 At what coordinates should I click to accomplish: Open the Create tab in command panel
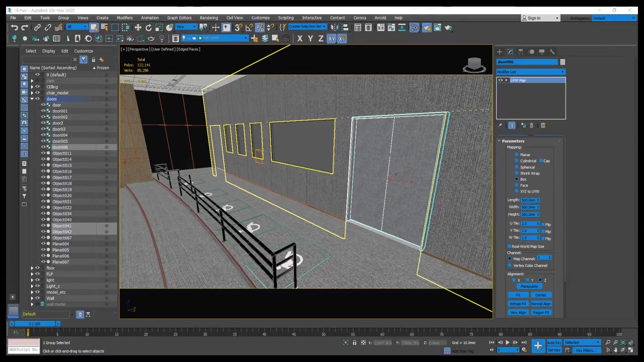point(500,52)
